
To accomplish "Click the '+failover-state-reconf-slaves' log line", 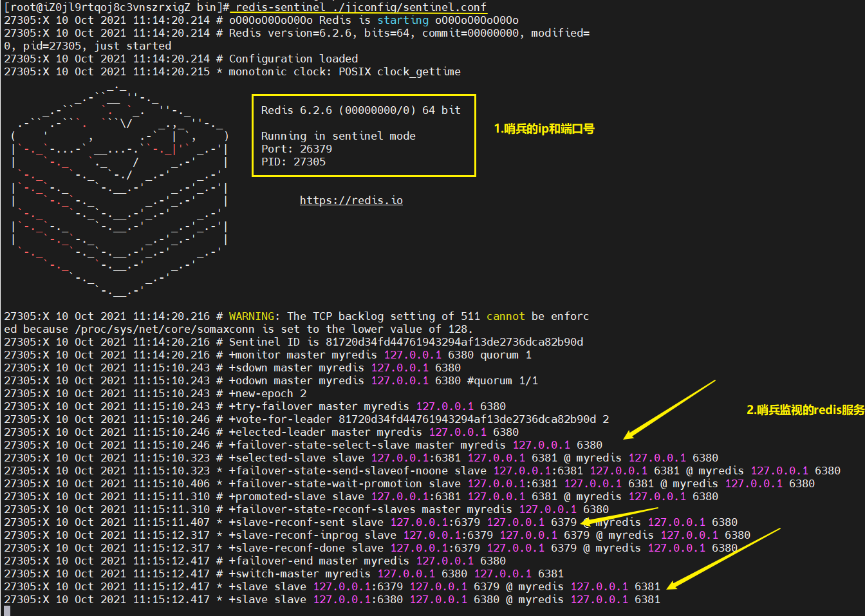I will coord(306,509).
